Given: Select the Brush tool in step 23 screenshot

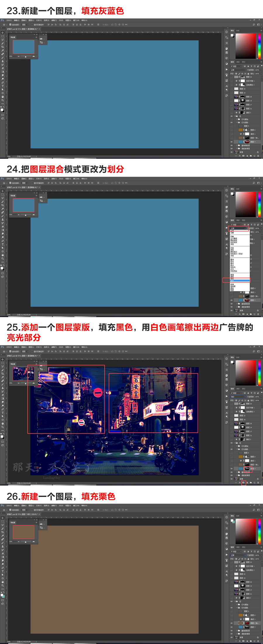Looking at the screenshot, I should coord(3,57).
